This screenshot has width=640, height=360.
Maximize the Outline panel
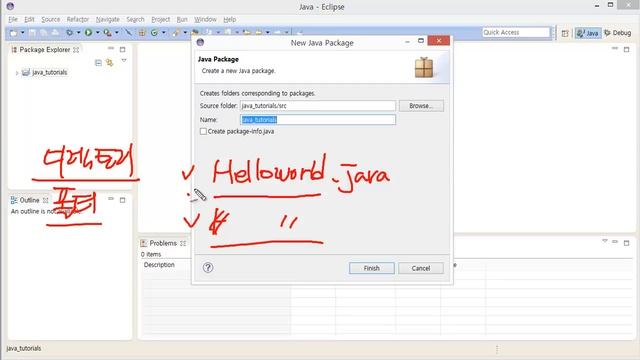tap(122, 200)
